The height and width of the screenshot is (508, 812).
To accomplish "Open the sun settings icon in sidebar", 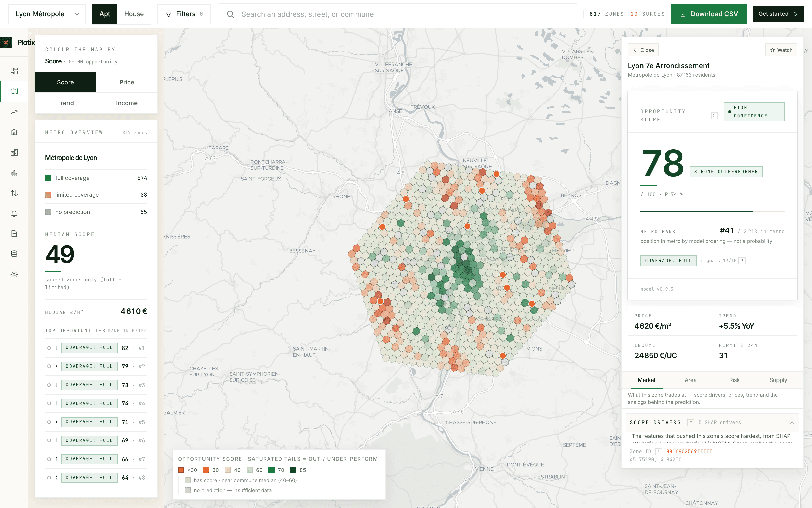I will 14,274.
